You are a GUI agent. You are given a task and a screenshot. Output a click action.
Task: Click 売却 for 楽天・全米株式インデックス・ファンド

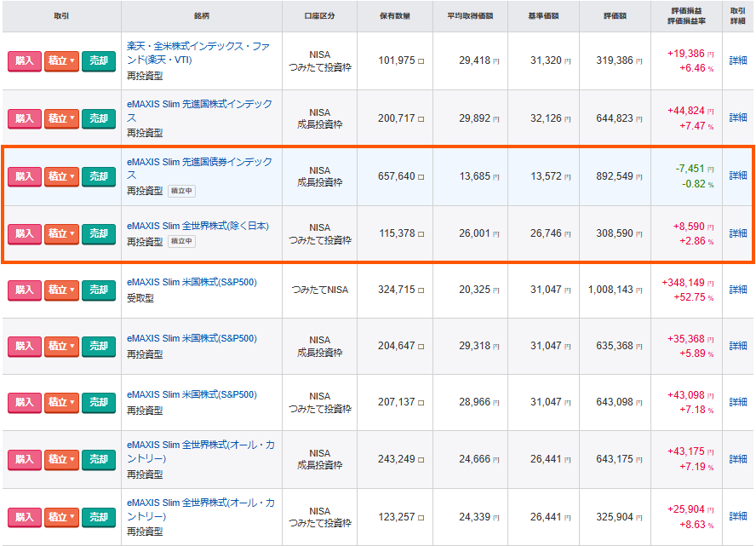pyautogui.click(x=99, y=60)
